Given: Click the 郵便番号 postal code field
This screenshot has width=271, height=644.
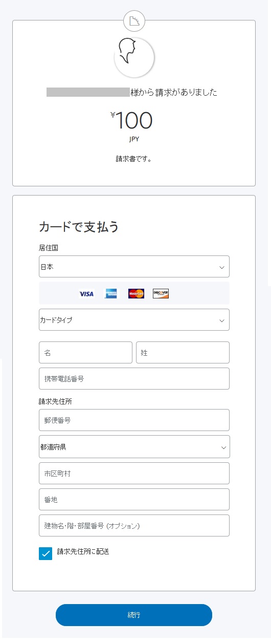Looking at the screenshot, I should 134,420.
